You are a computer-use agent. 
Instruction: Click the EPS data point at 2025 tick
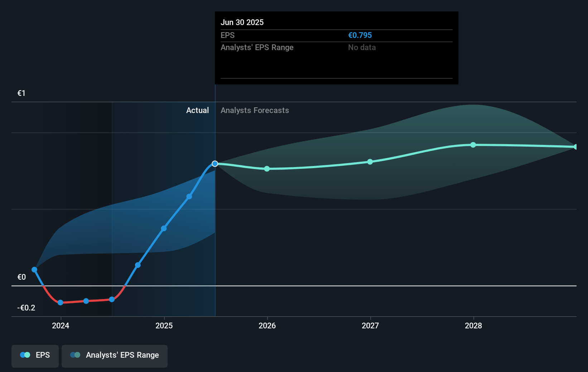(164, 229)
